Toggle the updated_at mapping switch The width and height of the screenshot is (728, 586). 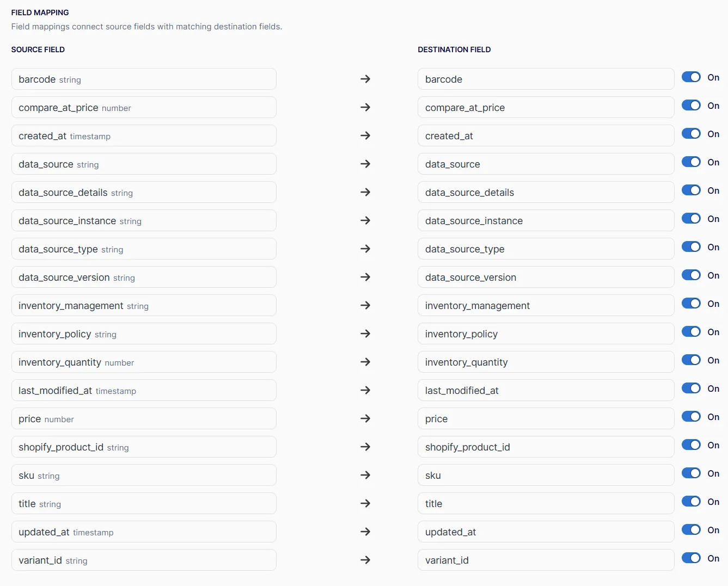tap(691, 530)
